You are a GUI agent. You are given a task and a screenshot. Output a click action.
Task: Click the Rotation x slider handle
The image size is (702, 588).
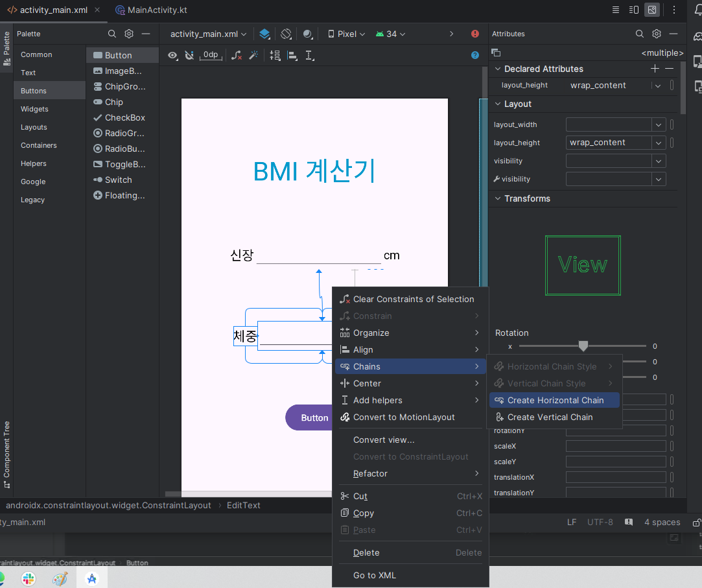pos(583,346)
